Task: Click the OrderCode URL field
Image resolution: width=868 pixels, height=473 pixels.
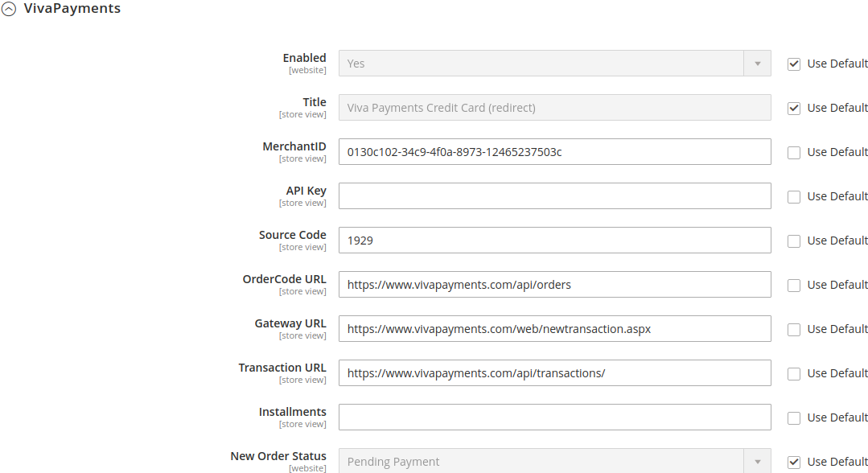Action: click(555, 285)
